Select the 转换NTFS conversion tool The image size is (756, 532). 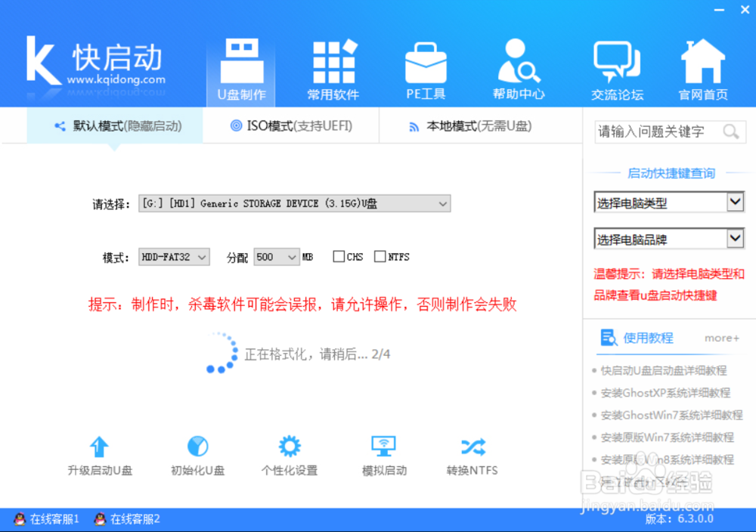click(x=472, y=453)
